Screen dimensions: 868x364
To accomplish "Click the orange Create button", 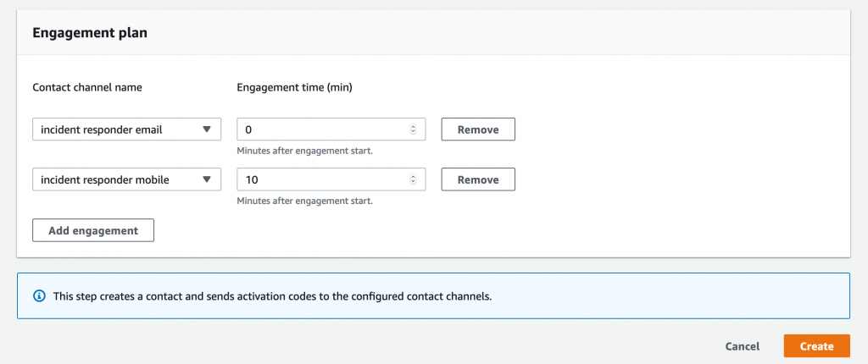I will click(x=816, y=346).
